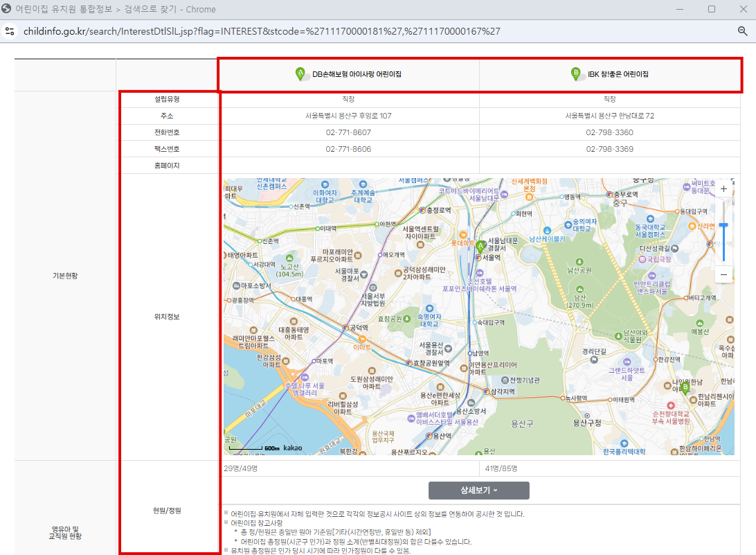
Task: Click the kakao logo on the map
Action: pyautogui.click(x=294, y=448)
